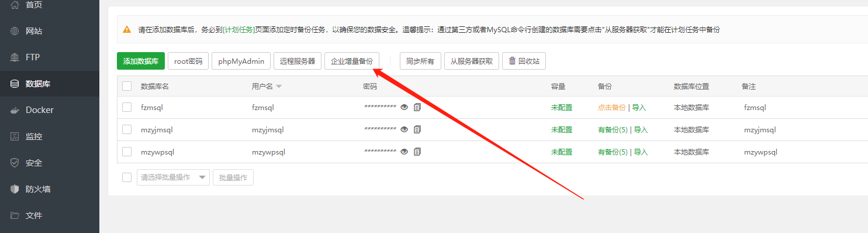Copy password icon for mzyjmsql row
Viewport: 868px width, 233px height.
point(417,129)
